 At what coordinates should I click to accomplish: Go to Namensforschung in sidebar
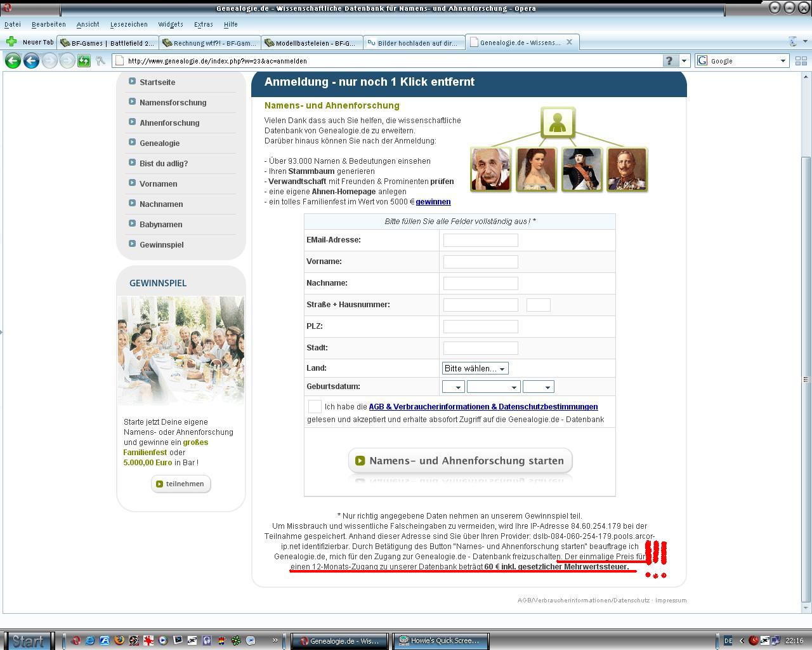click(173, 102)
